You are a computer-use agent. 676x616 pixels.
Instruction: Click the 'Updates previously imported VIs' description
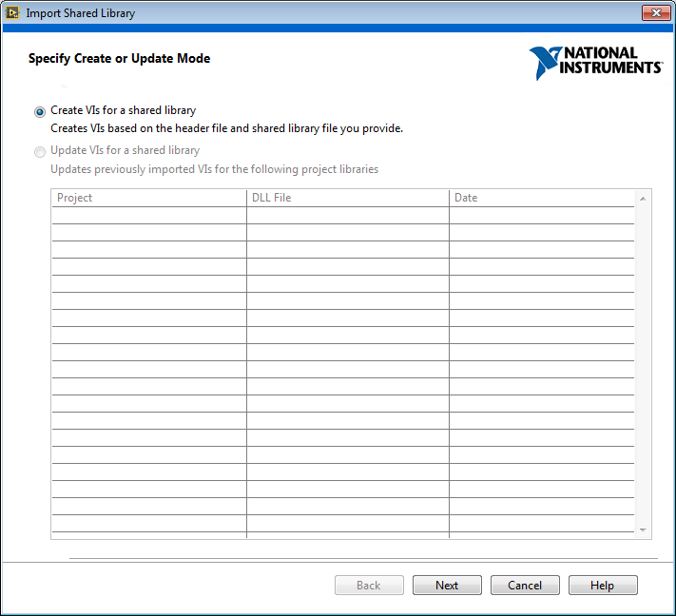[214, 169]
